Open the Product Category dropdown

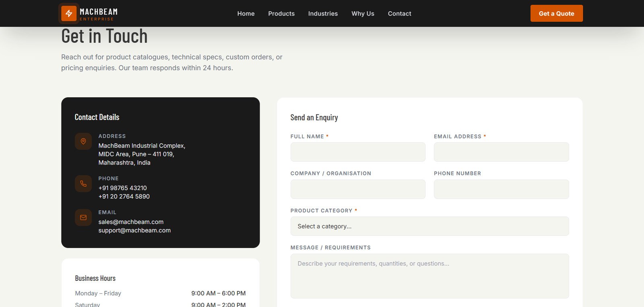tap(430, 226)
